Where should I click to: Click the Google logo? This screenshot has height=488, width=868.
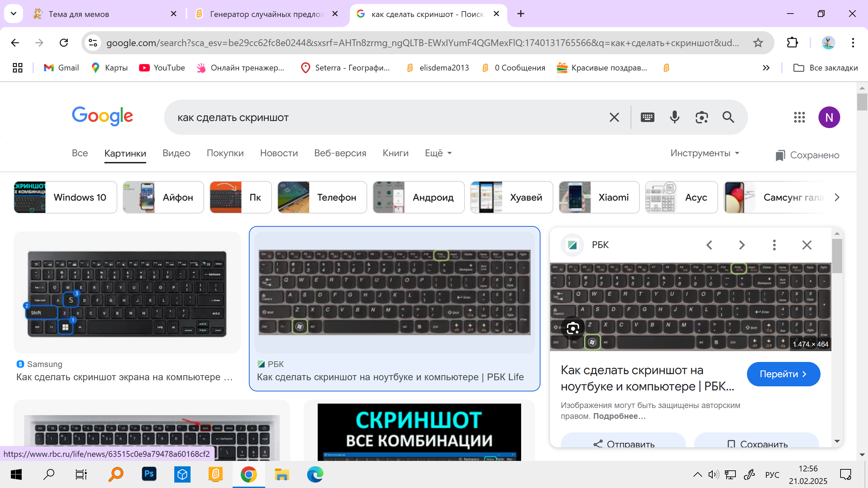tap(102, 116)
